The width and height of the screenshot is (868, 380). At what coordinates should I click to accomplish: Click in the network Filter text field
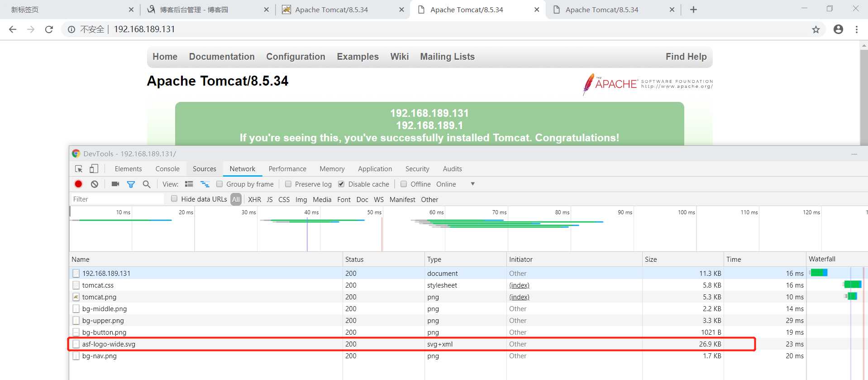tap(117, 199)
